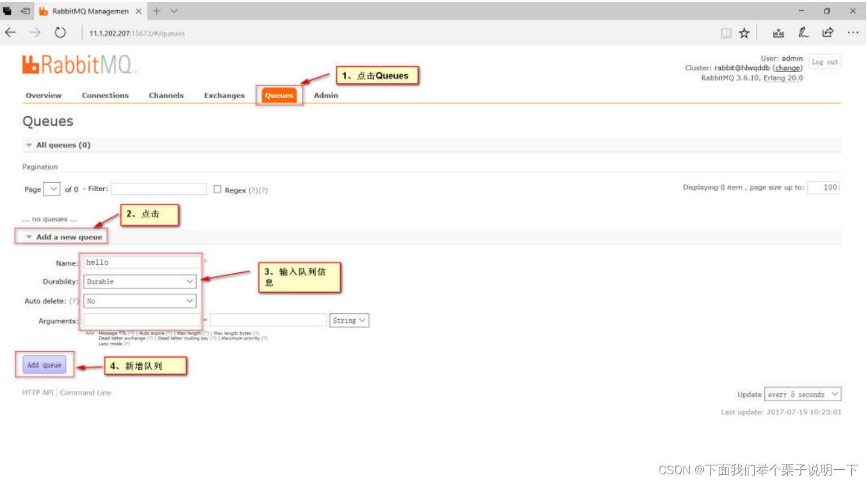Click the Arguments key field
The height and width of the screenshot is (482, 868).
(142, 320)
